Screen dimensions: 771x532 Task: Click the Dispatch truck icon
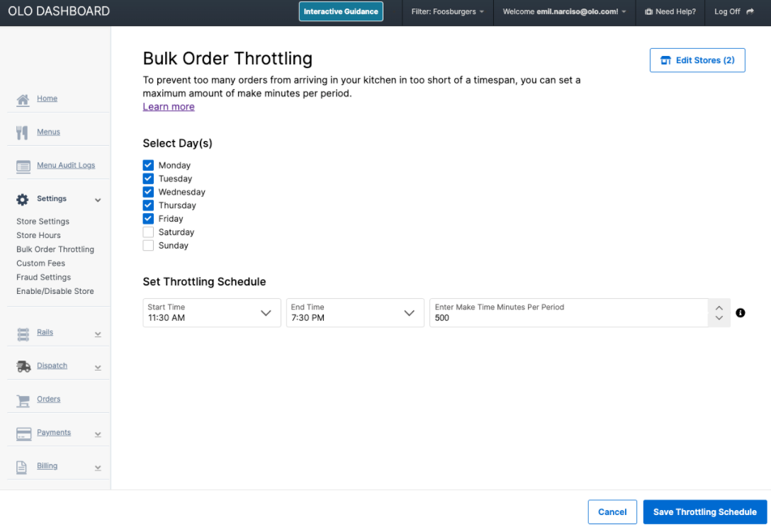[23, 367]
